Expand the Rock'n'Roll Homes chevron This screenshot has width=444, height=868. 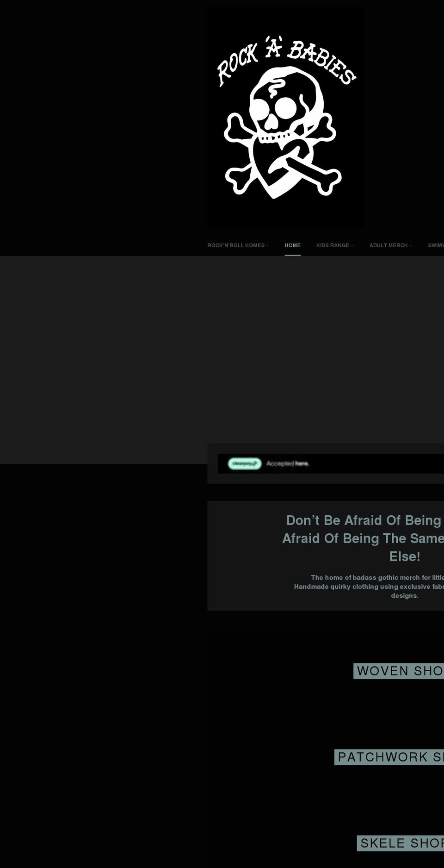268,246
